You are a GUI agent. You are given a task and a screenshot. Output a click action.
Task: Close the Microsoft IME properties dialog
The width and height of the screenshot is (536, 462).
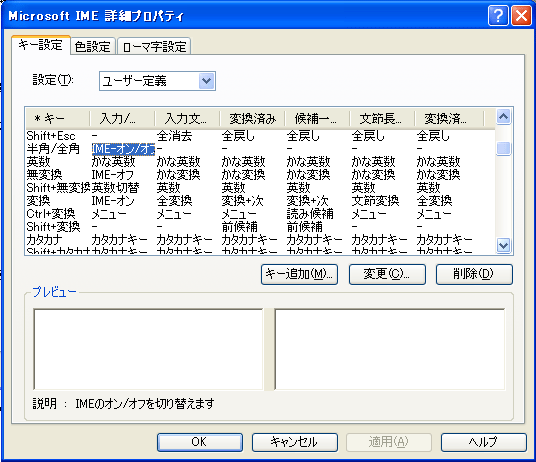tap(521, 16)
